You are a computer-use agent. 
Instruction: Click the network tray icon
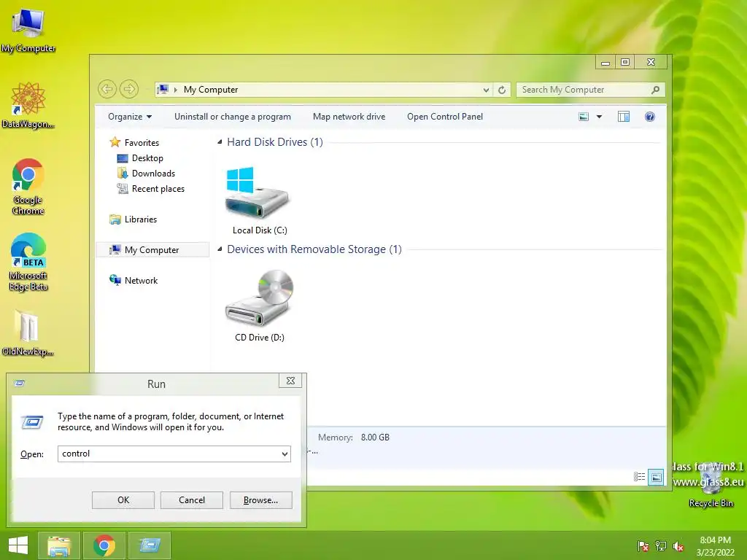point(661,546)
